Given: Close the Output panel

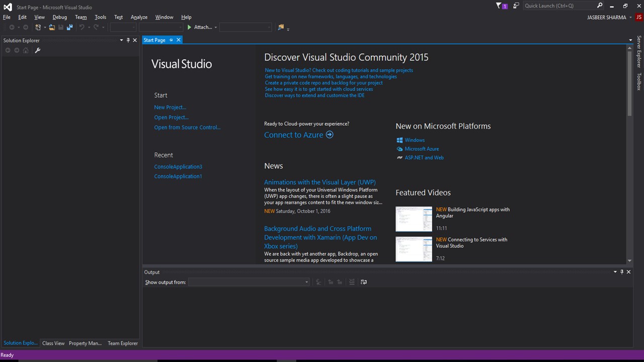Looking at the screenshot, I should coord(628,272).
